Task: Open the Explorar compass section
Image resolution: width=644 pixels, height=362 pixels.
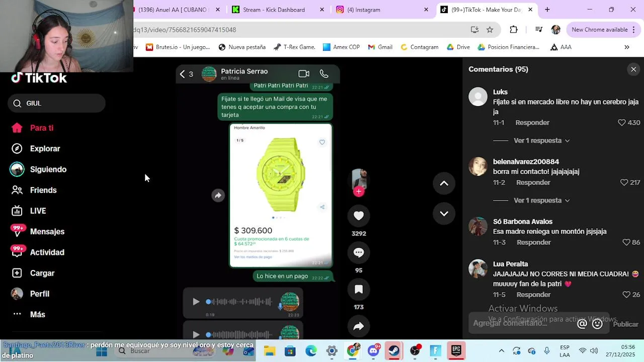Action: pos(35,148)
